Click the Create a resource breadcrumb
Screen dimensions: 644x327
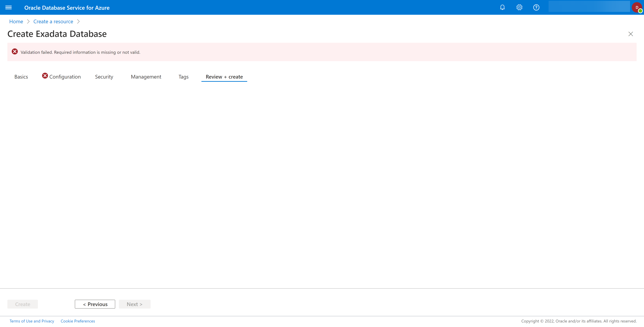[53, 21]
